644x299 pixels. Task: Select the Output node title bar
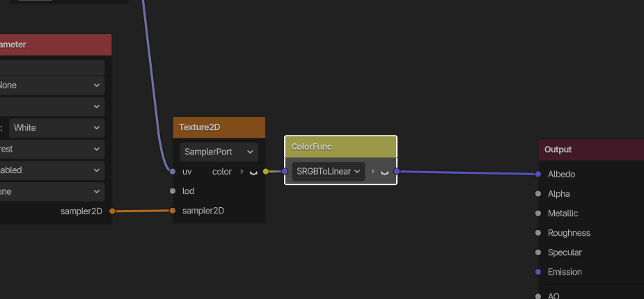[590, 149]
